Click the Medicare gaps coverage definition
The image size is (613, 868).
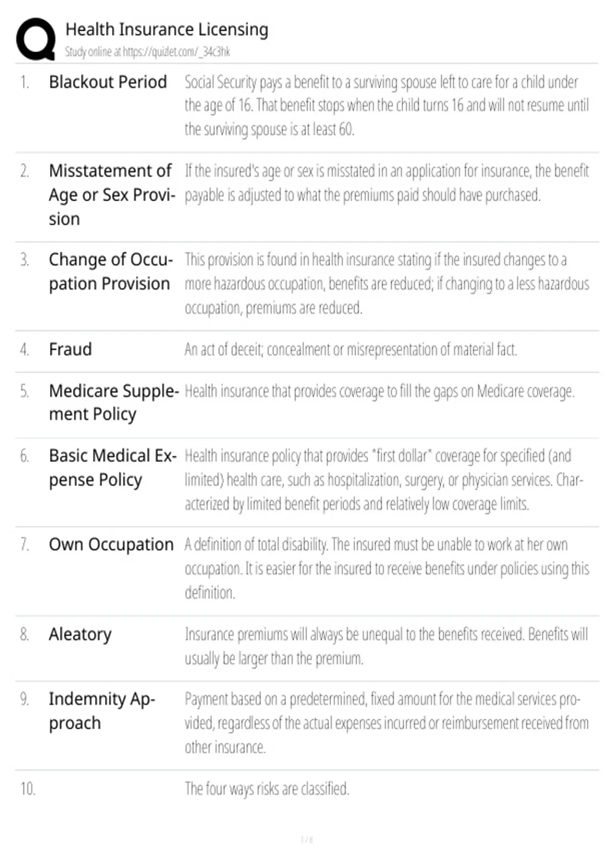tap(380, 392)
